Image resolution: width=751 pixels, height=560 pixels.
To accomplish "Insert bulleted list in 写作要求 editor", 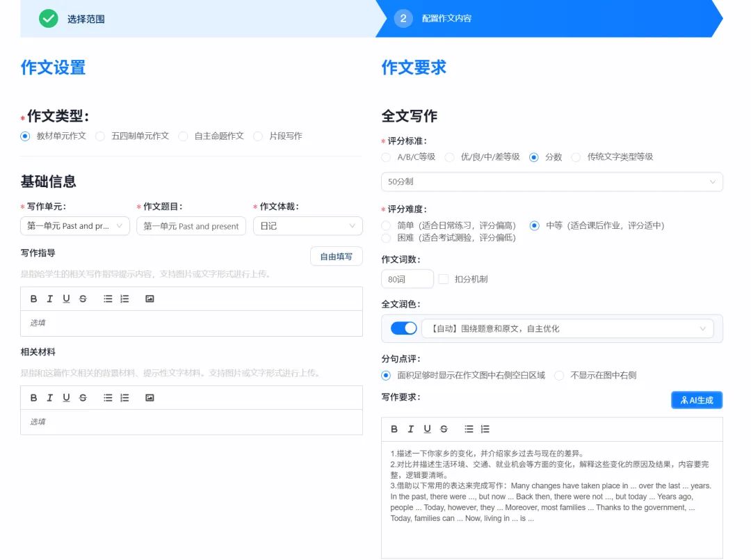I will 469,429.
